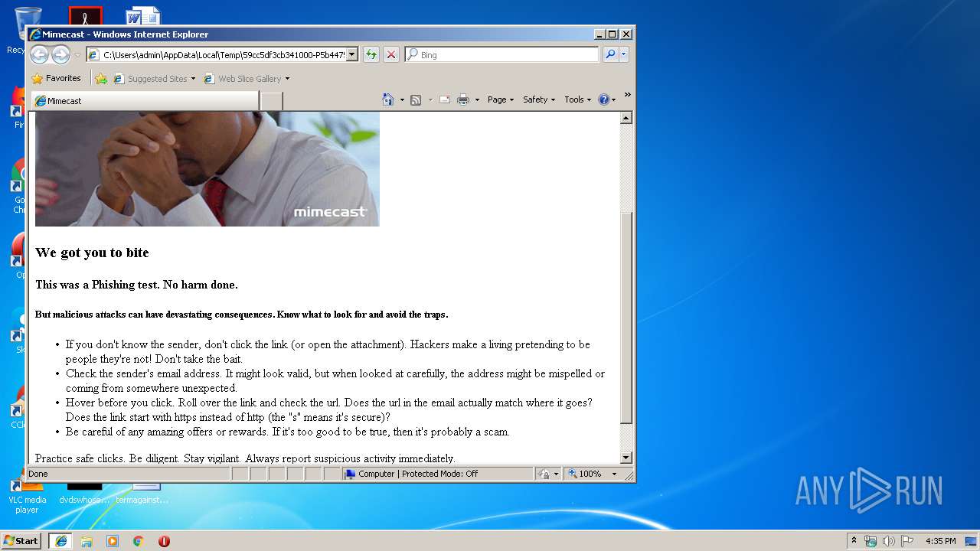Open the Tools menu
Viewport: 980px width, 551px height.
tap(578, 99)
